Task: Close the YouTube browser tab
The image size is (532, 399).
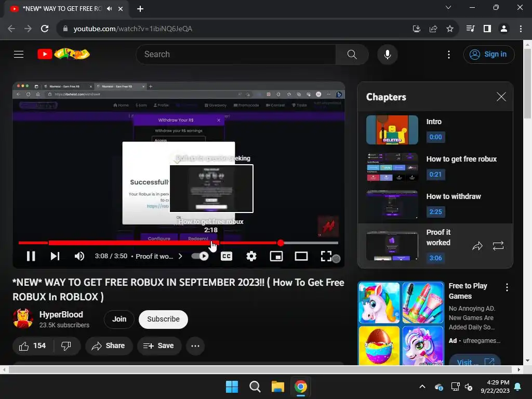Action: click(121, 9)
